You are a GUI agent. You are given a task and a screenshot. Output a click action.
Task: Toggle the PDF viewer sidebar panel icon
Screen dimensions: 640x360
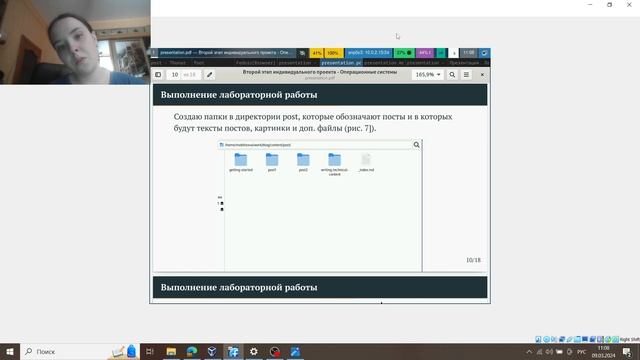click(x=158, y=75)
